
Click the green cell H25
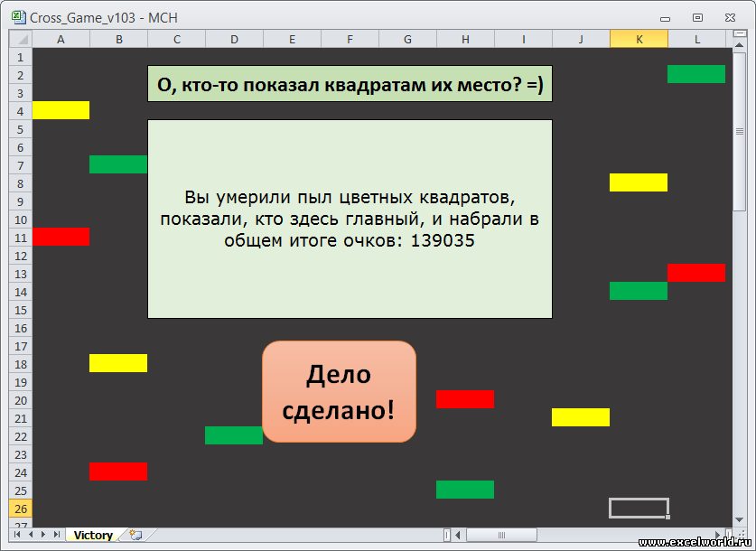point(465,490)
